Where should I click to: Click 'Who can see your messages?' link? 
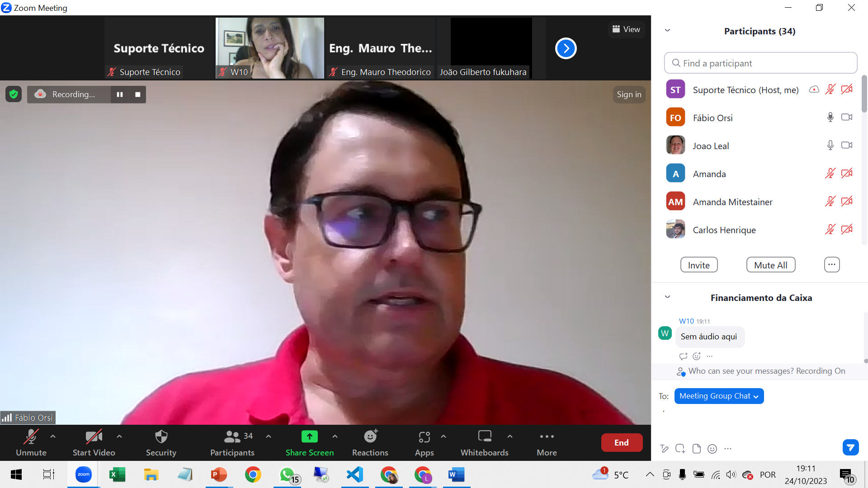[741, 371]
